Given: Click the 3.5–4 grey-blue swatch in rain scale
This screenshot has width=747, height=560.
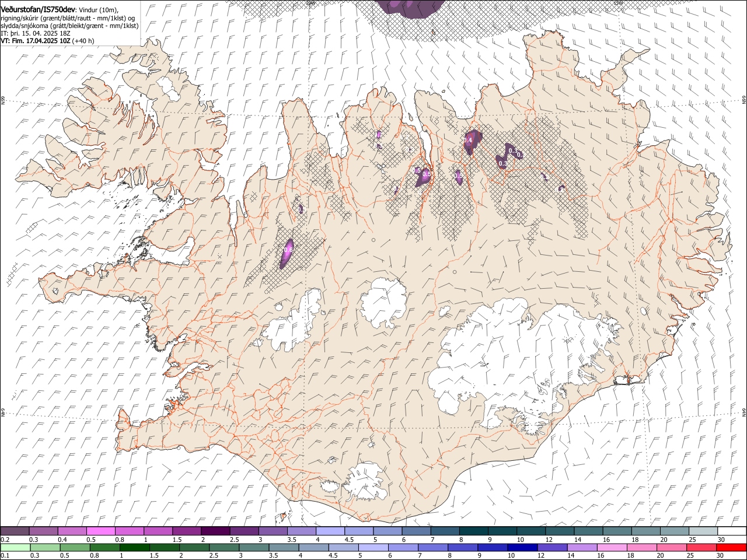Looking at the screenshot, I should [x=284, y=548].
